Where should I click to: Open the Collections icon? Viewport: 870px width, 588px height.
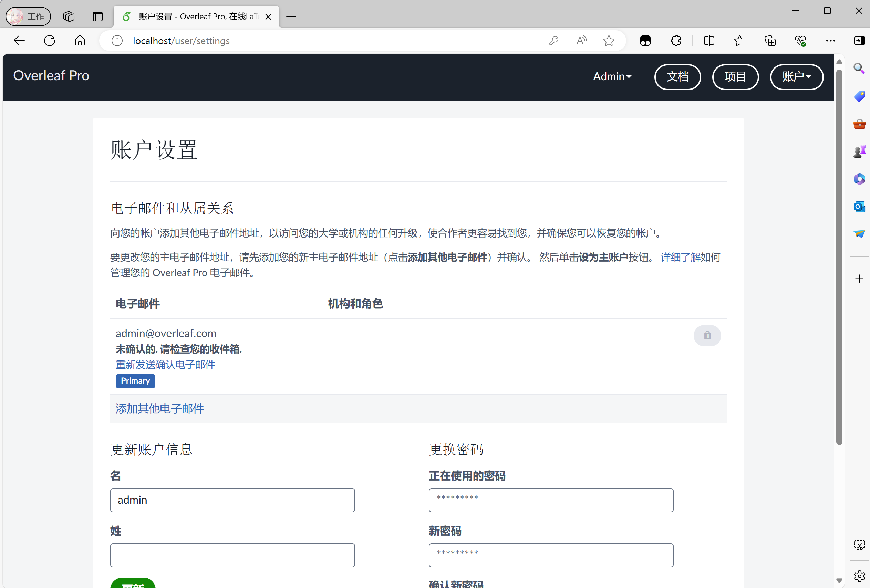pos(770,40)
